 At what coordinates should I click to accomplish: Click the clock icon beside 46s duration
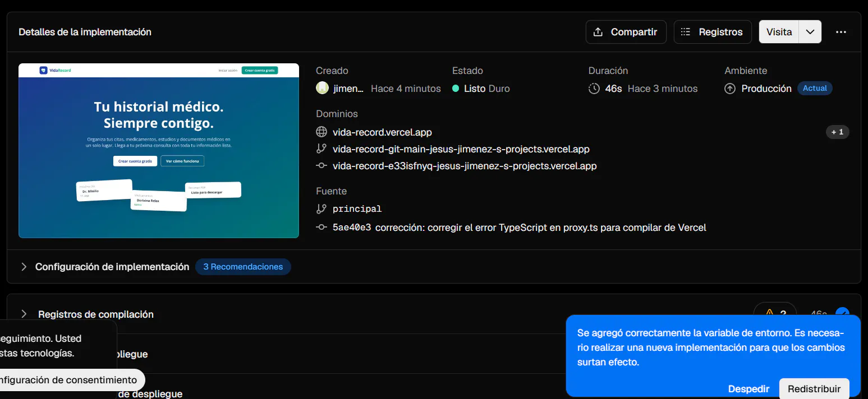tap(594, 89)
